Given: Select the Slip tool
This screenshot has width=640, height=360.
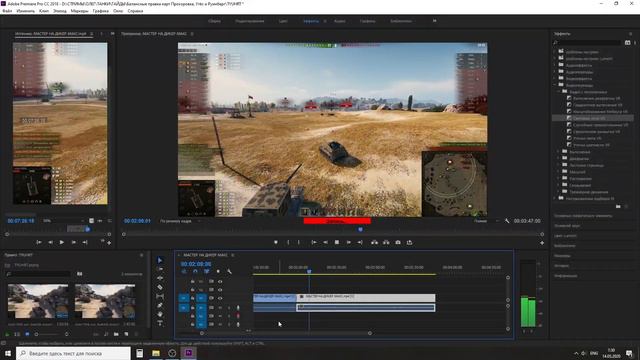Looking at the screenshot, I should 160,296.
